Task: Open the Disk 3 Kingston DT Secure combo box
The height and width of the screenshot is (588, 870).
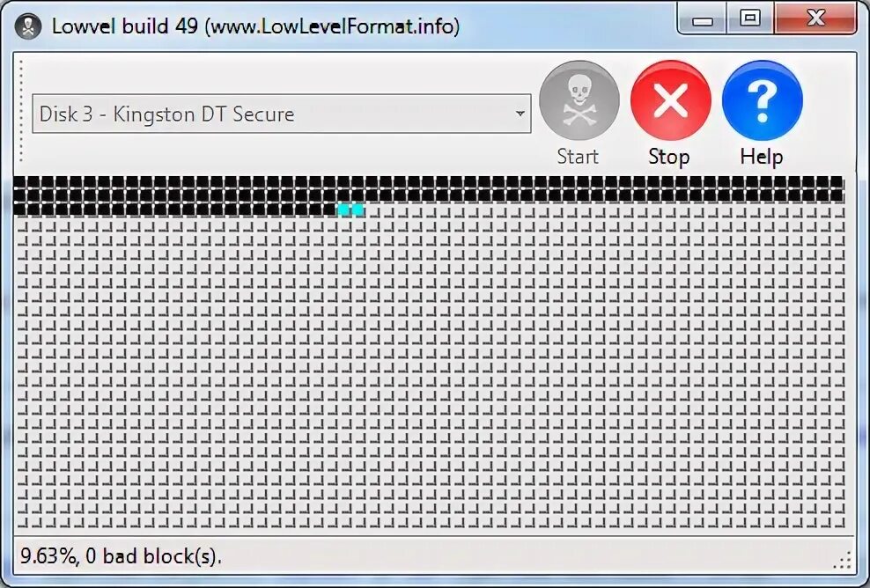Action: [281, 114]
